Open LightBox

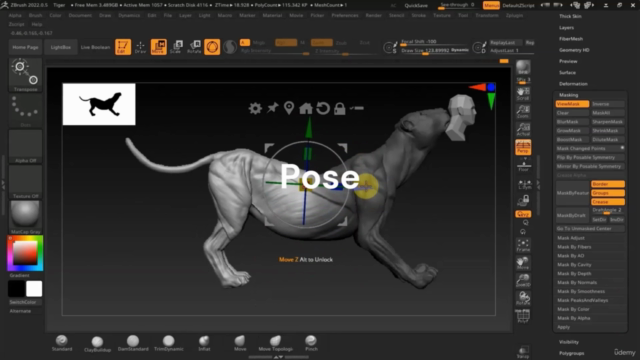tap(60, 47)
